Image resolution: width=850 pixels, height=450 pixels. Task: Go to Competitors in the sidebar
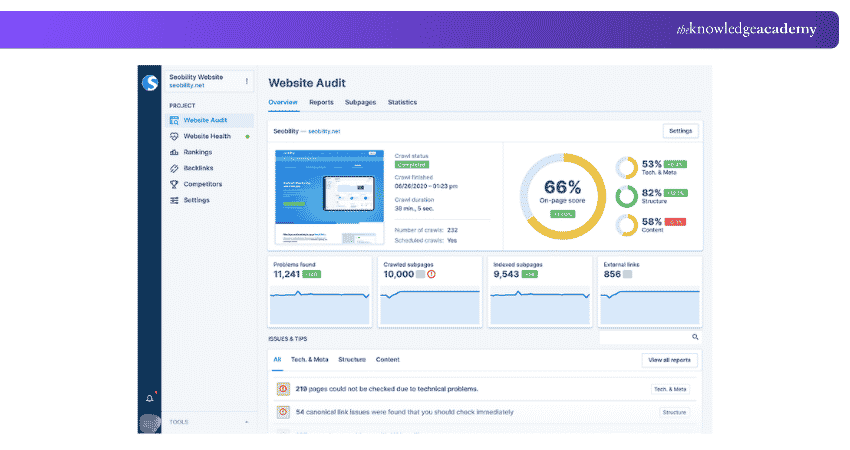[x=203, y=184]
